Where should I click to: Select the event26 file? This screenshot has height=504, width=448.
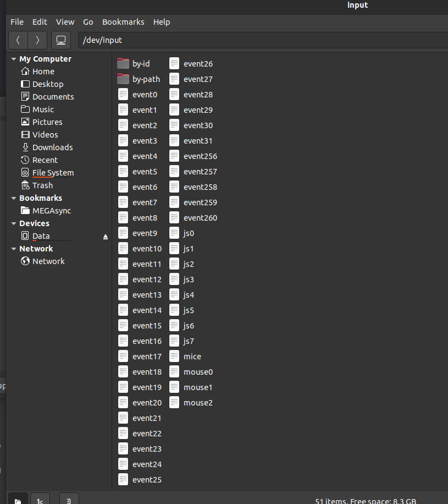(x=191, y=64)
